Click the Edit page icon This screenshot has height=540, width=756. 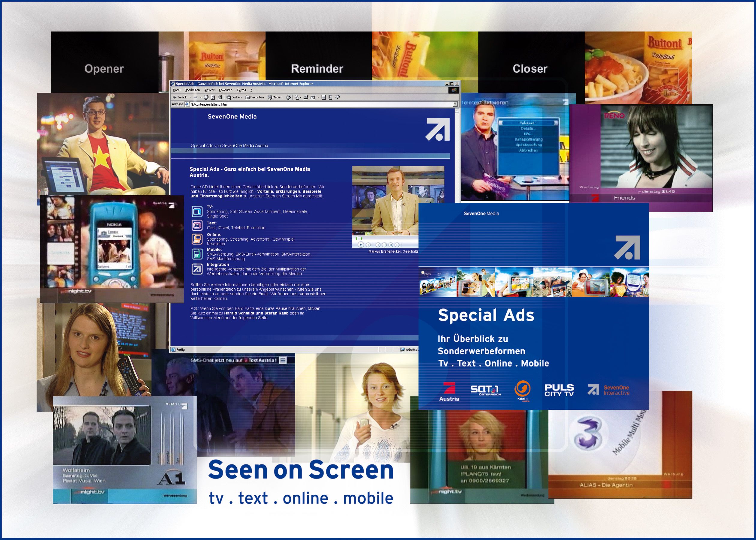tap(313, 97)
